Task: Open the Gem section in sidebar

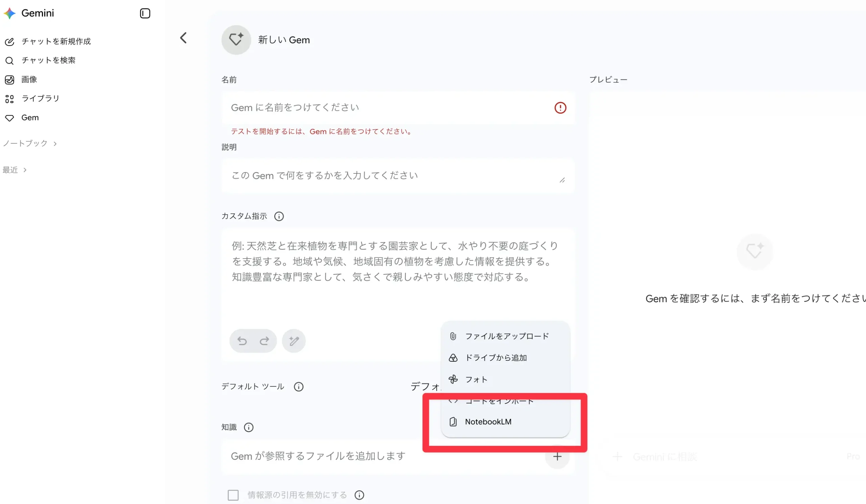Action: pos(22,118)
